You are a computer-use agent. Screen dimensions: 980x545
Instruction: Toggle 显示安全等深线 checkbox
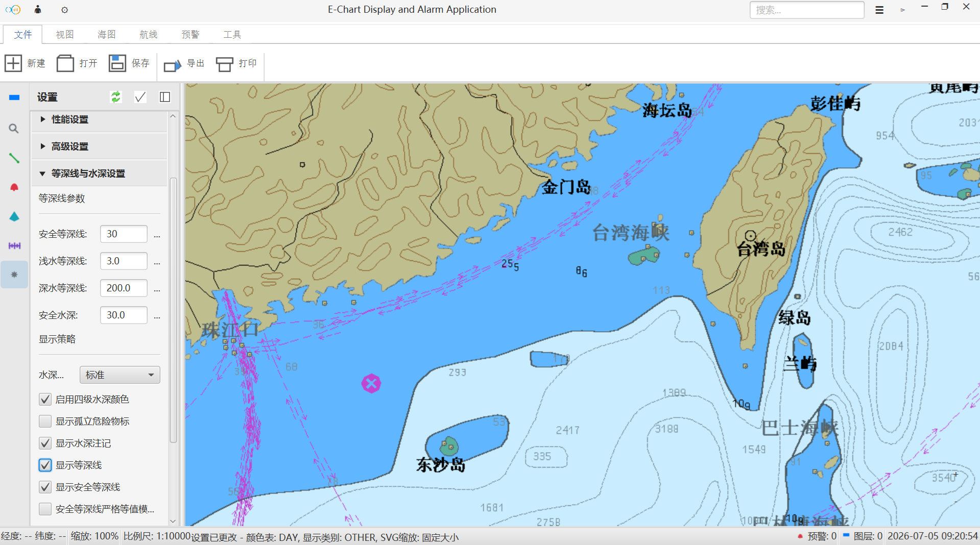(45, 487)
